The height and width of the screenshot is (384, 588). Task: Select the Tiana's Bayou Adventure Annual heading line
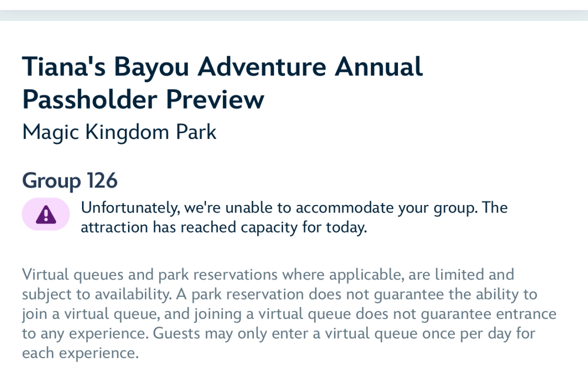click(222, 67)
